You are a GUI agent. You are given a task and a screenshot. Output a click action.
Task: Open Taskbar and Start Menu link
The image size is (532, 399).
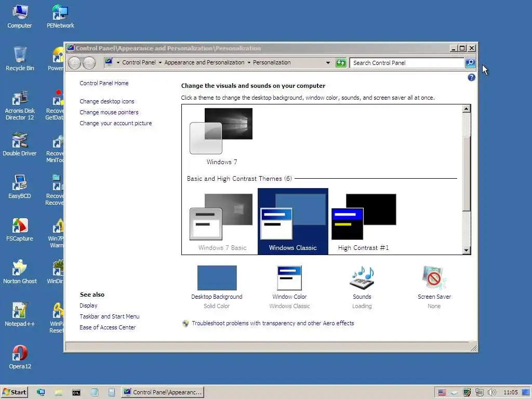(x=109, y=316)
